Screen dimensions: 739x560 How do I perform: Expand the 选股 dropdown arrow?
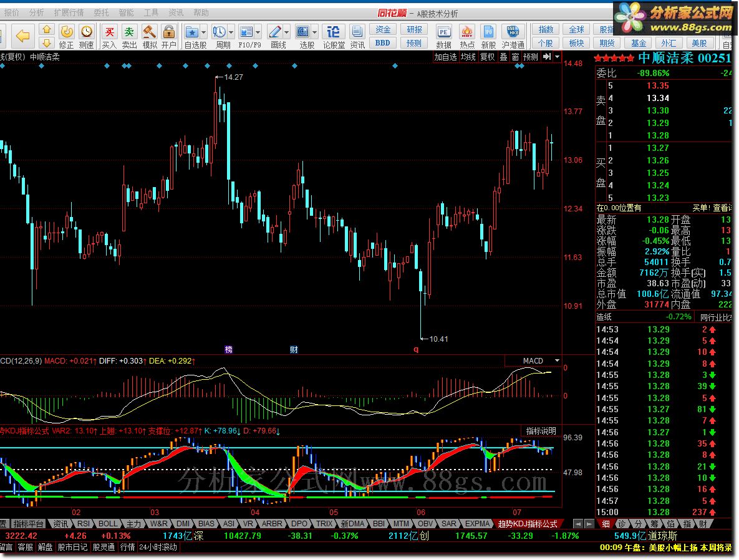[315, 32]
